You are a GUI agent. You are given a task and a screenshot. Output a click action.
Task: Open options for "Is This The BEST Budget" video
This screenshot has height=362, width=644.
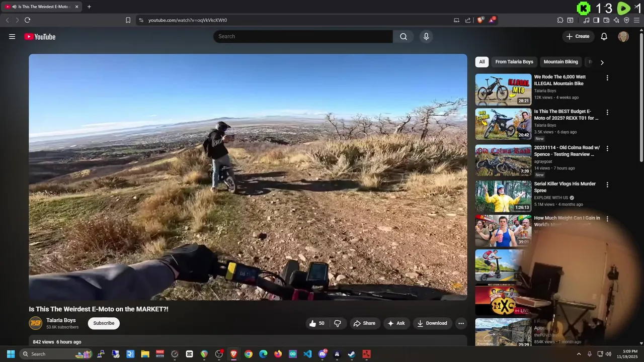607,113
